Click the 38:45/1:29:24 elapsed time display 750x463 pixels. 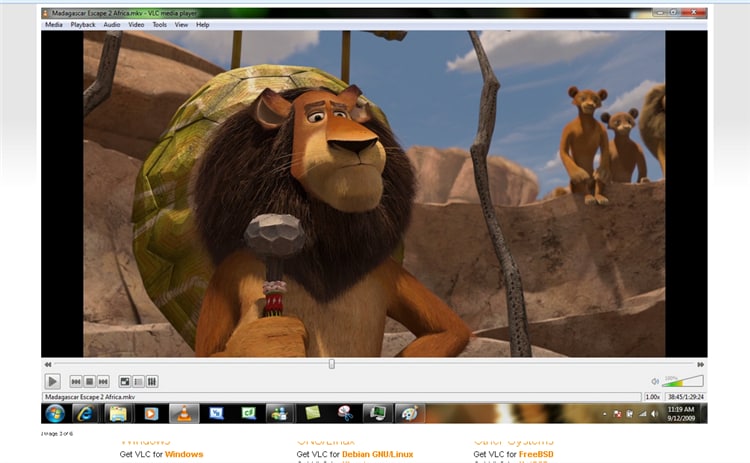pyautogui.click(x=686, y=397)
